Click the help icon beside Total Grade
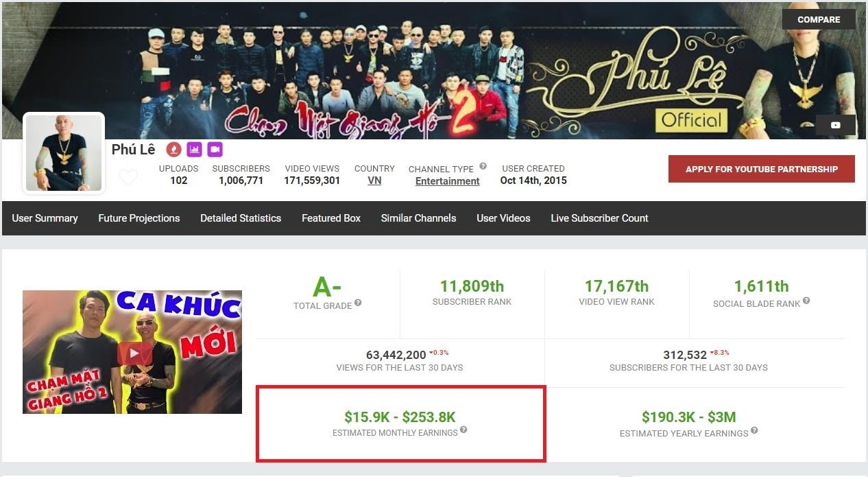Image resolution: width=868 pixels, height=477 pixels. (x=358, y=303)
